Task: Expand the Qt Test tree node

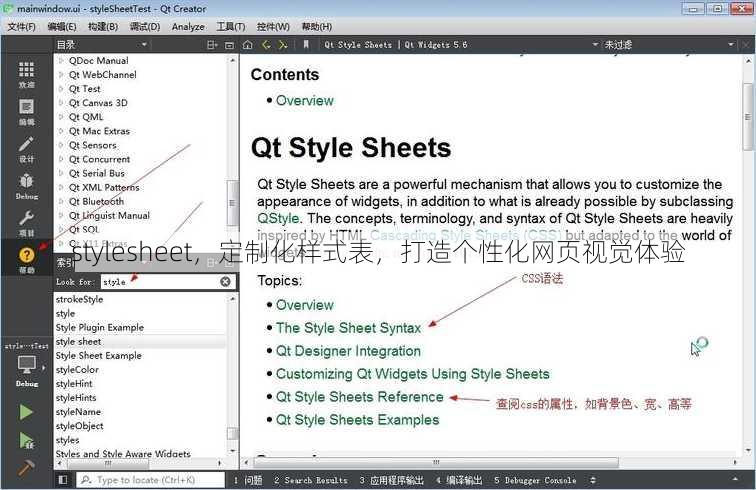Action: tap(61, 89)
